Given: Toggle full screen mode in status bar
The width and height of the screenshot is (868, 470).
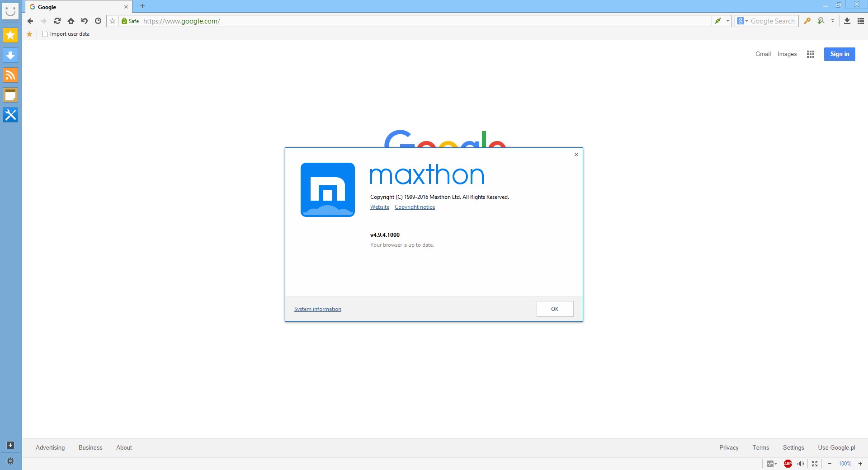Looking at the screenshot, I should (x=815, y=464).
